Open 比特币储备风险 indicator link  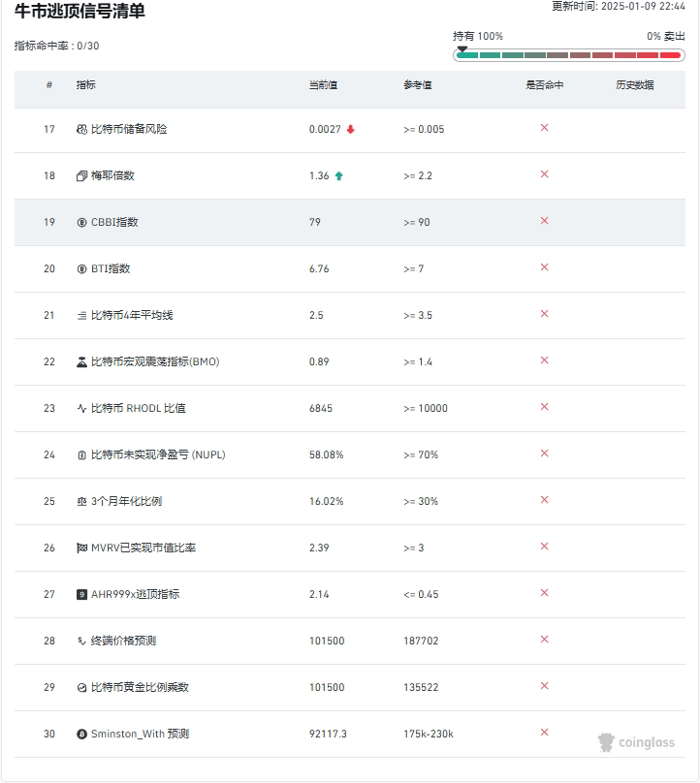(x=129, y=129)
